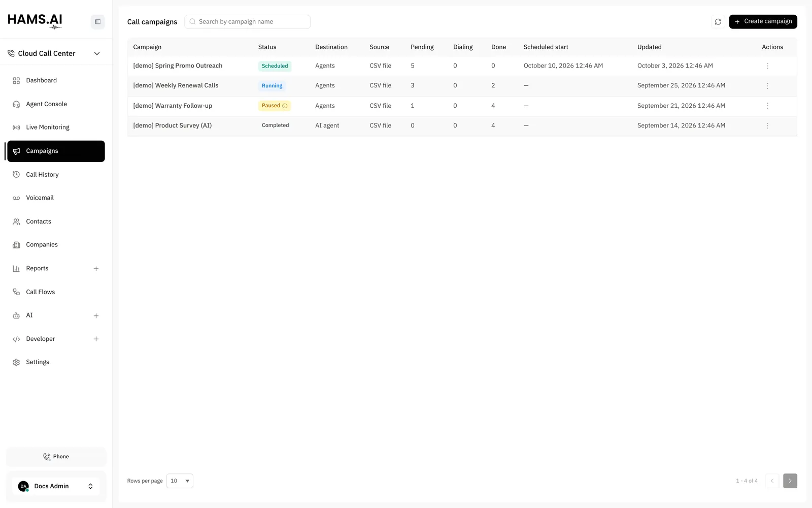Image resolution: width=812 pixels, height=508 pixels.
Task: Open Docs Admin account switcher
Action: click(x=56, y=486)
